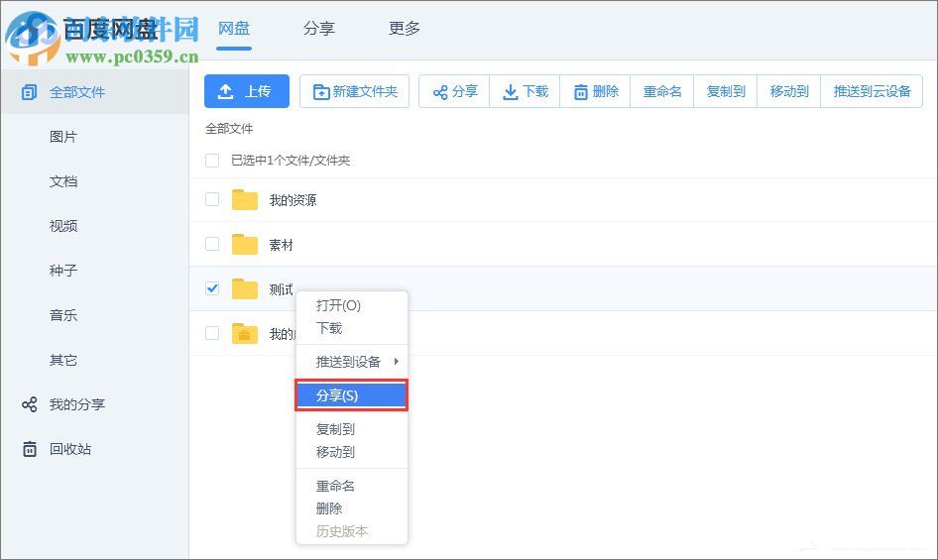The height and width of the screenshot is (560, 938).
Task: Click the download arrow icon in the toolbar
Action: click(511, 92)
